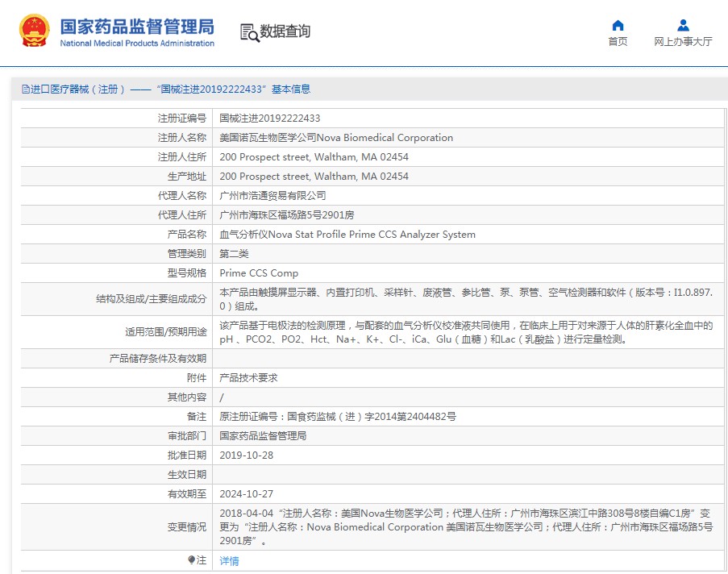Click the 注册人名称 row label
The width and height of the screenshot is (728, 574).
pos(182,138)
